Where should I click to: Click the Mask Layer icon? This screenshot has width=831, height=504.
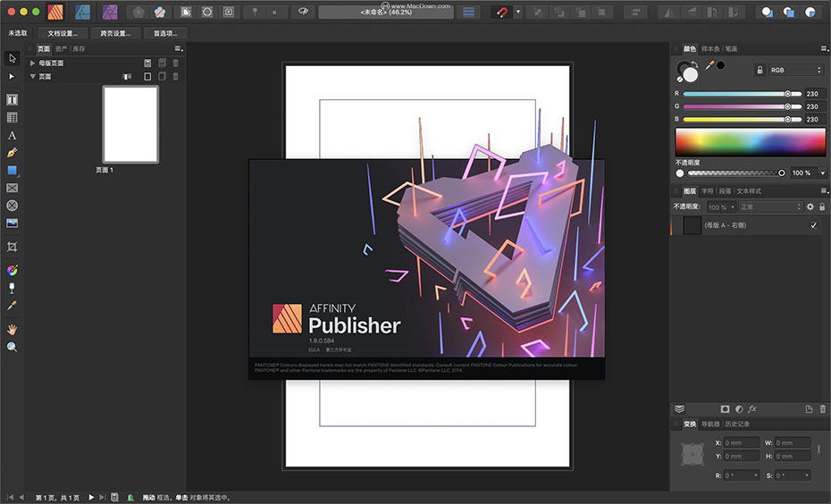(725, 409)
